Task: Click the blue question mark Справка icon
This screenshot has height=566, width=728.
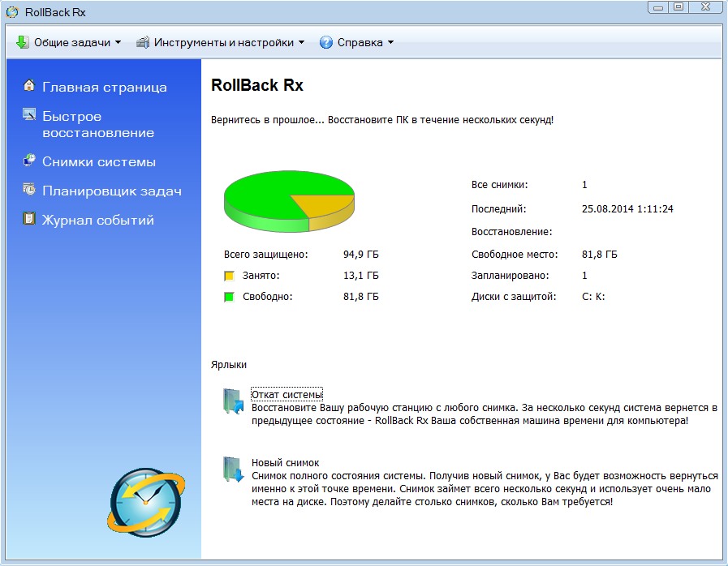Action: [x=326, y=42]
